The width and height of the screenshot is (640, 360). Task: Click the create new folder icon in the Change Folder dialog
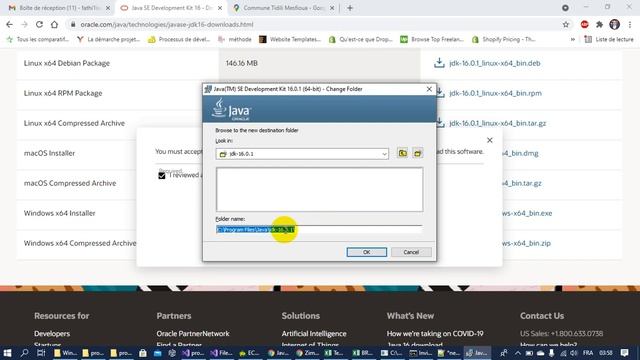[x=418, y=153]
